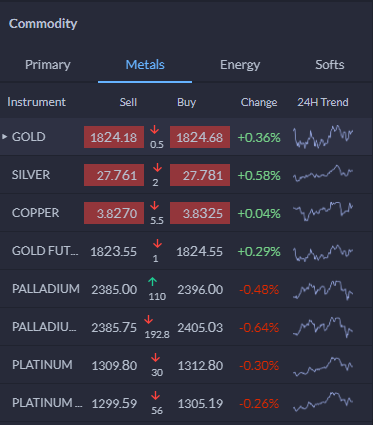Viewport: 373px width, 425px height.
Task: Sort by the Change column header
Action: [x=259, y=102]
